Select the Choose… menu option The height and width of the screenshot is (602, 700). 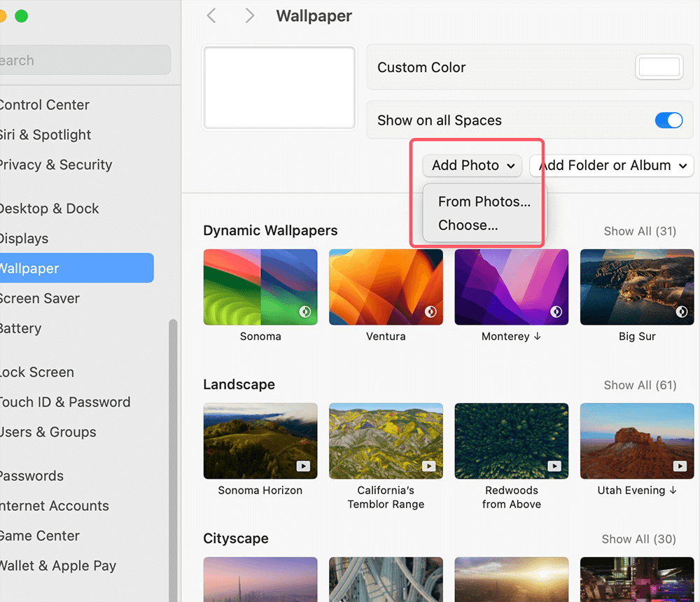[468, 225]
